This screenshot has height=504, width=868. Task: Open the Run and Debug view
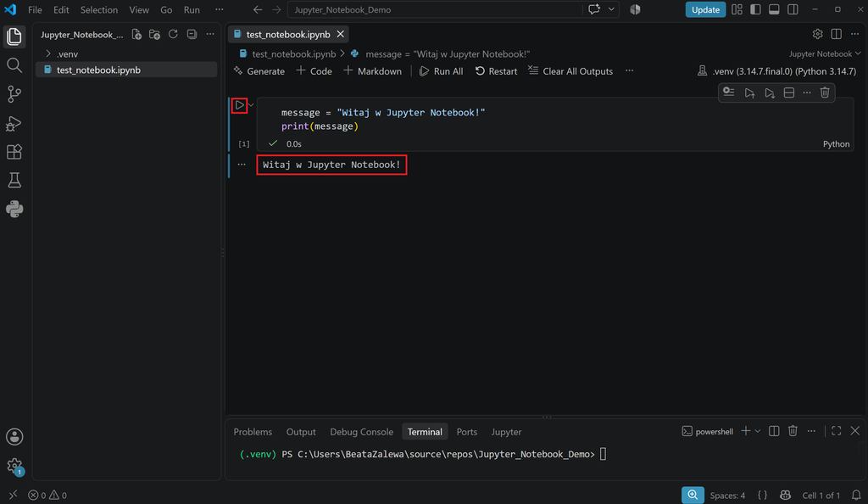coord(14,123)
